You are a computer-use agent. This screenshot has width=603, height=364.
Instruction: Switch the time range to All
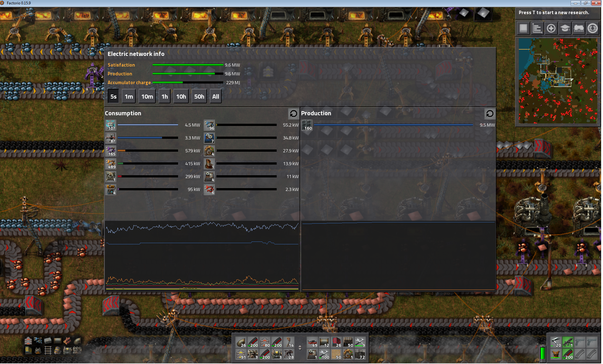click(215, 96)
